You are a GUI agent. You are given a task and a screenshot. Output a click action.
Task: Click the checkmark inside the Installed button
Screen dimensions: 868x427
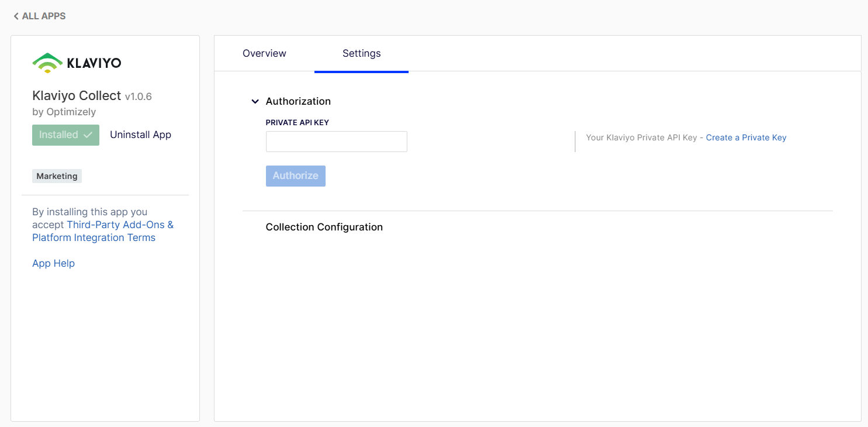(x=88, y=135)
